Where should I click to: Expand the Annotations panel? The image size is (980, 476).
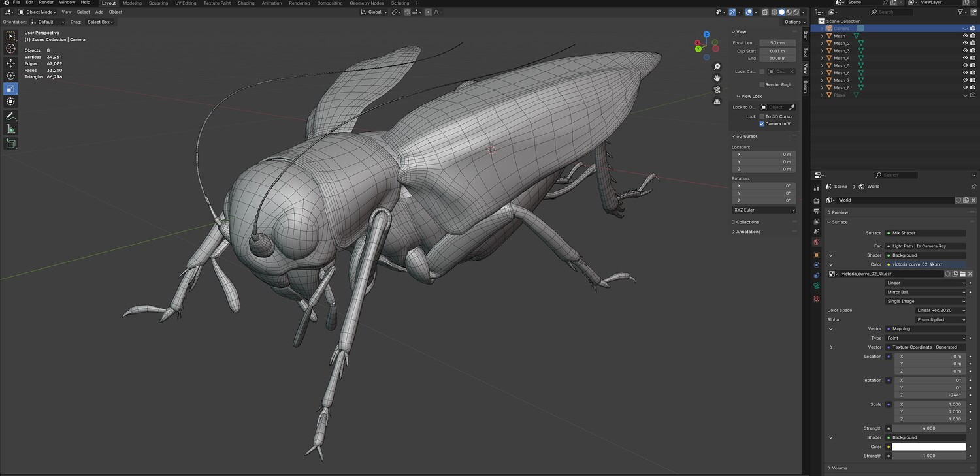coord(748,232)
